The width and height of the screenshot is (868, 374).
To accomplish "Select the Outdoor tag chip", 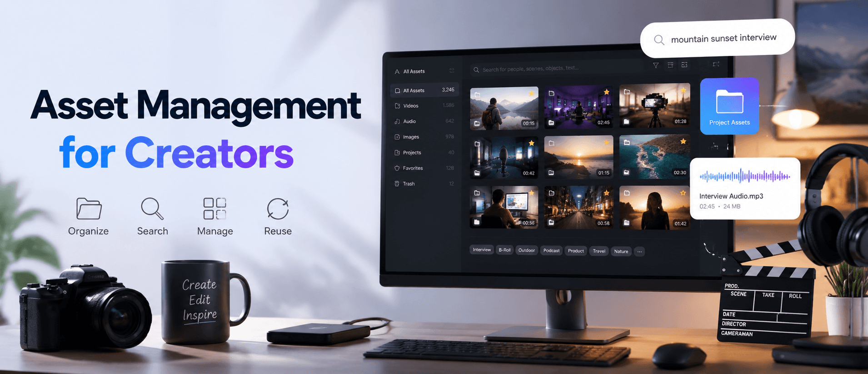I will [527, 250].
